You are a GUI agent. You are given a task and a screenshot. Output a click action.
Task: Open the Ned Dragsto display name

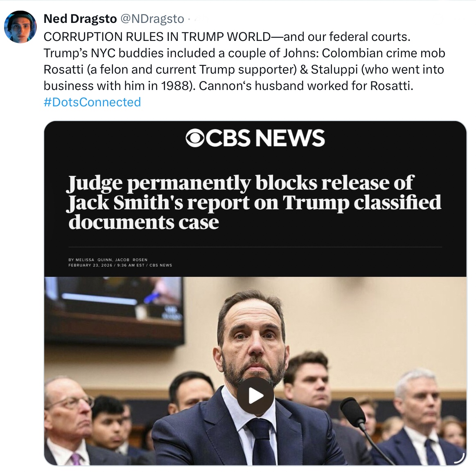pos(80,19)
